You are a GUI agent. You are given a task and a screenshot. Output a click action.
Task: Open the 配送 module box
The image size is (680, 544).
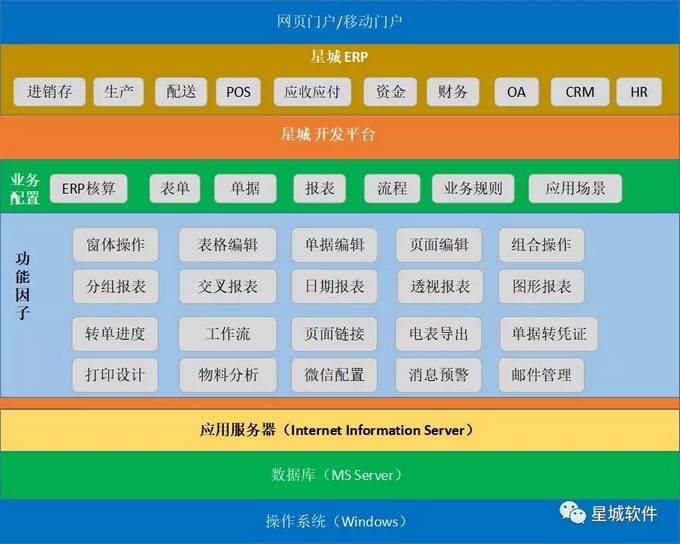(x=181, y=92)
